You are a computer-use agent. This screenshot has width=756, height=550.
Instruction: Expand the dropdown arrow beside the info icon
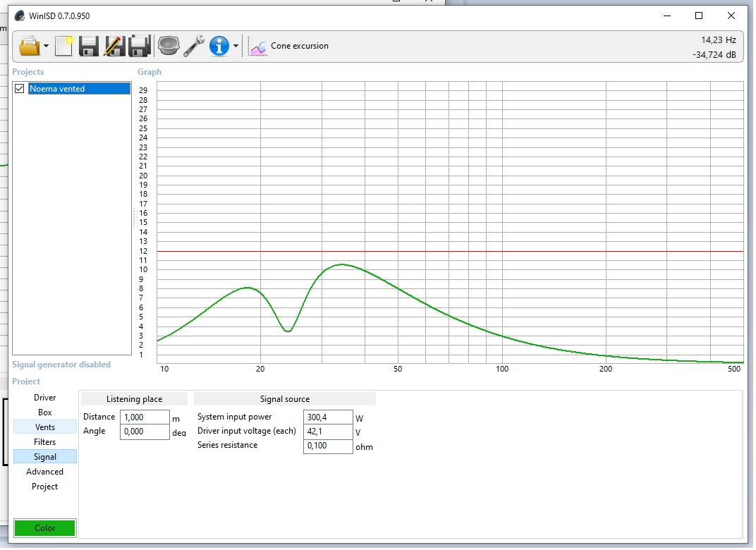[x=236, y=47]
